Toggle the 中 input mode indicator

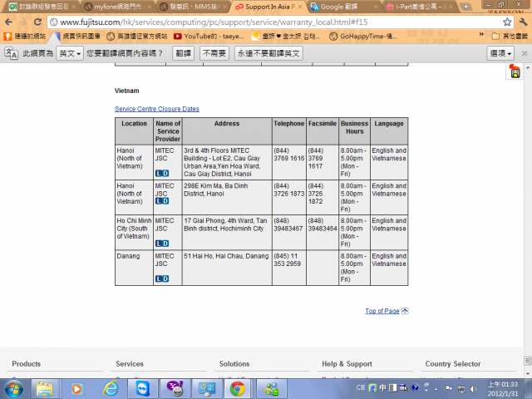click(x=382, y=387)
